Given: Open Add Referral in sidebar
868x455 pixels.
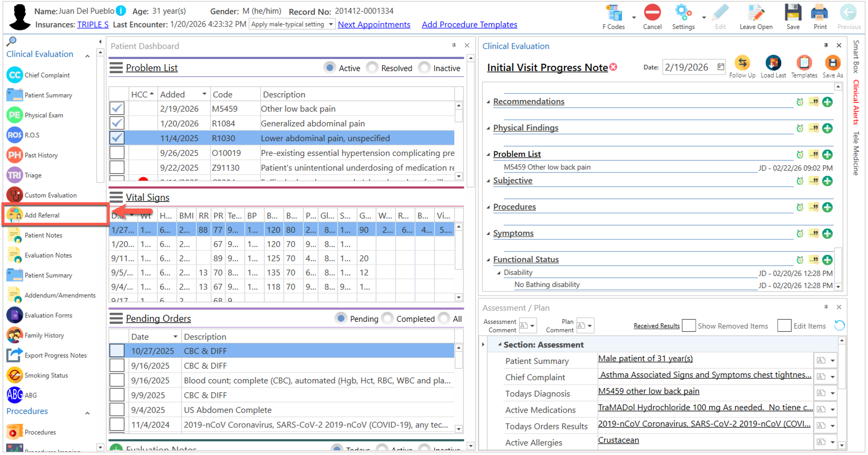Looking at the screenshot, I should tap(41, 215).
